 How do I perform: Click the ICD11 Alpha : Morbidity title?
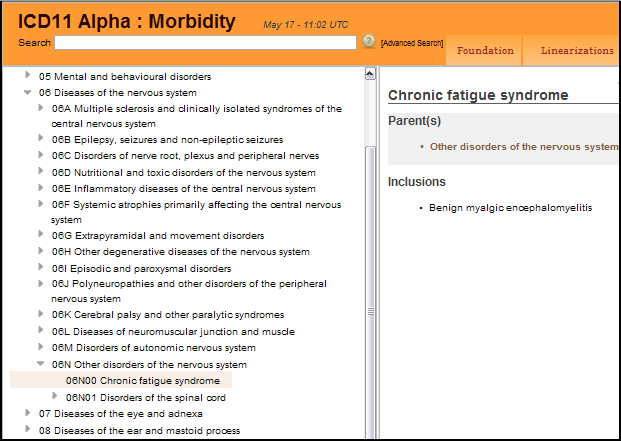tap(127, 21)
